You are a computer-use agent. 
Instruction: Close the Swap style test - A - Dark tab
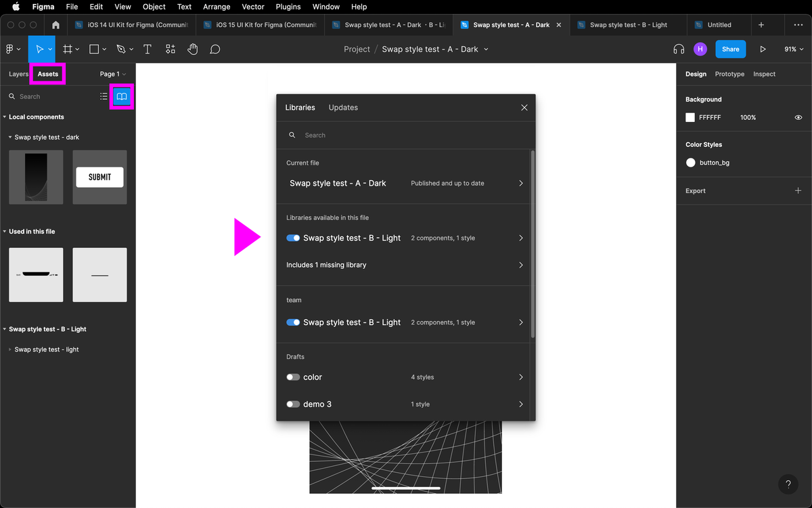pyautogui.click(x=559, y=25)
